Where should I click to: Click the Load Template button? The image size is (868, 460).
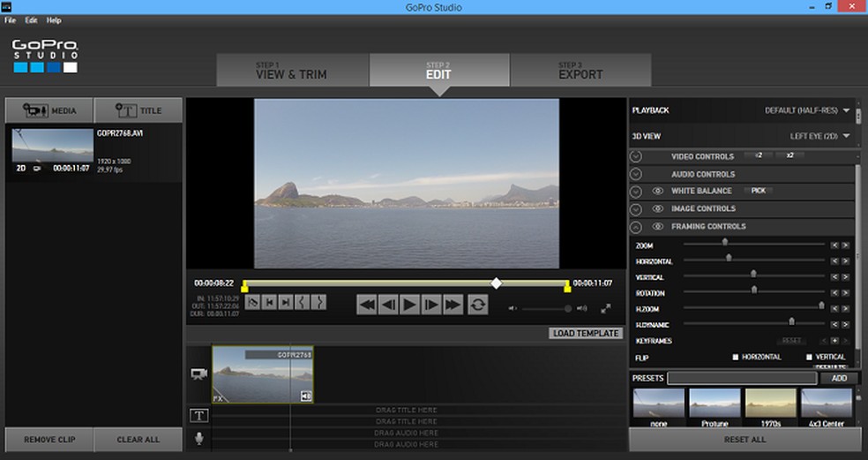(x=586, y=333)
